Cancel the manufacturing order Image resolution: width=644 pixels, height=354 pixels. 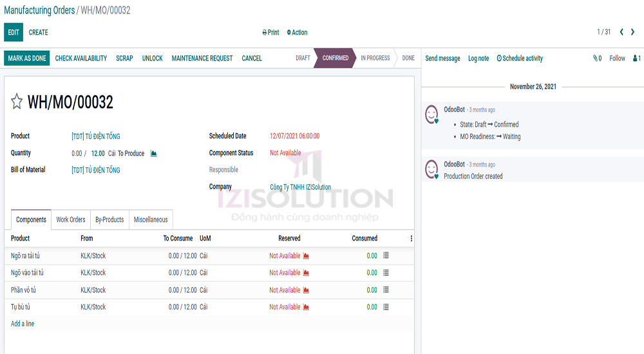[252, 59]
